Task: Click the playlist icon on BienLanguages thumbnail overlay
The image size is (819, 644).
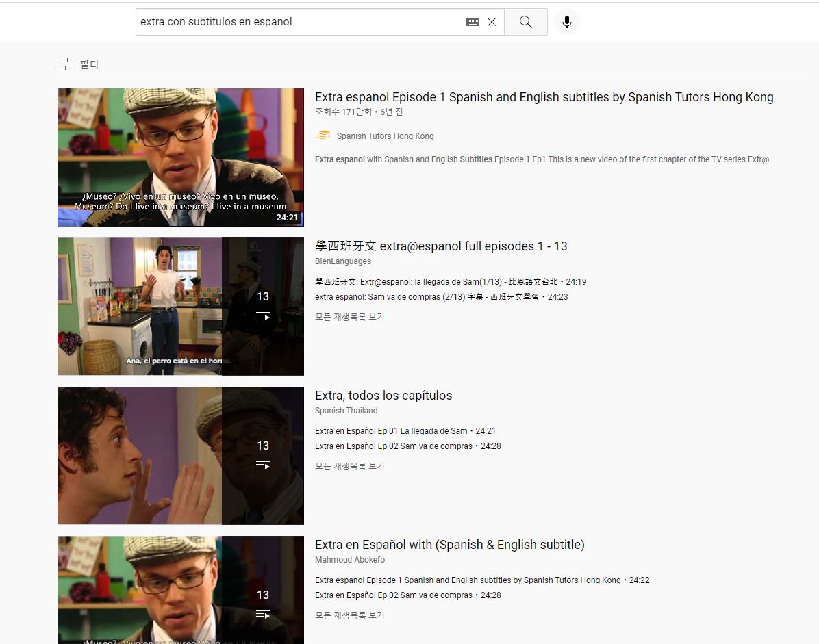Action: (x=263, y=316)
